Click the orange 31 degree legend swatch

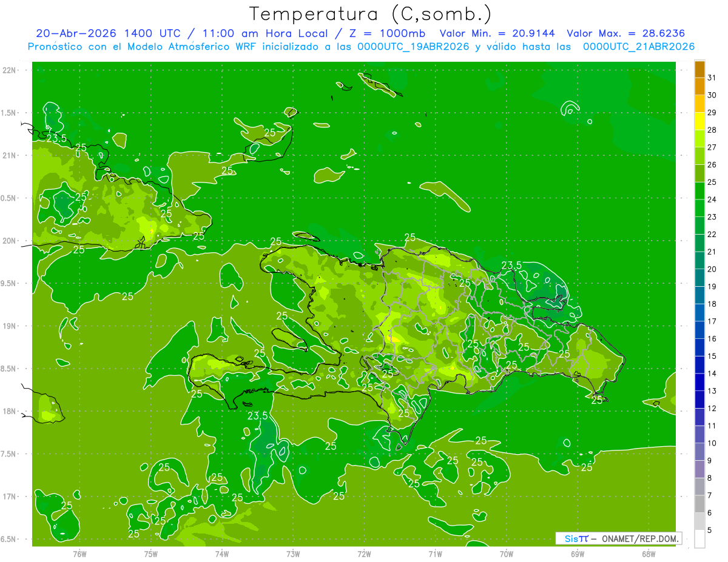(699, 69)
